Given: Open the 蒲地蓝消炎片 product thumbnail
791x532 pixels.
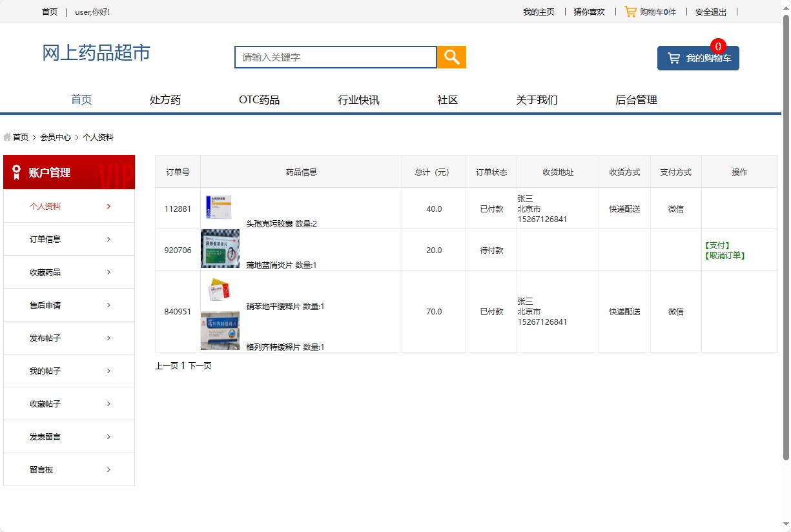Looking at the screenshot, I should pyautogui.click(x=220, y=249).
